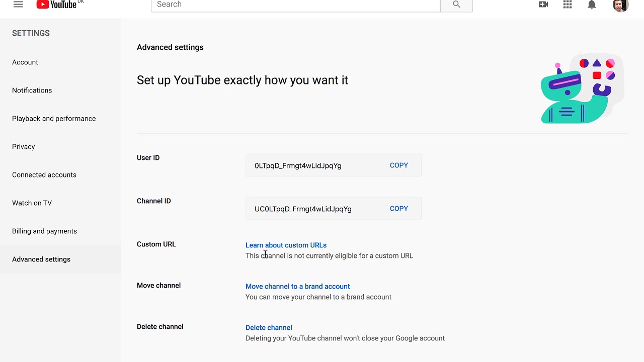Open the account avatar menu

621,5
